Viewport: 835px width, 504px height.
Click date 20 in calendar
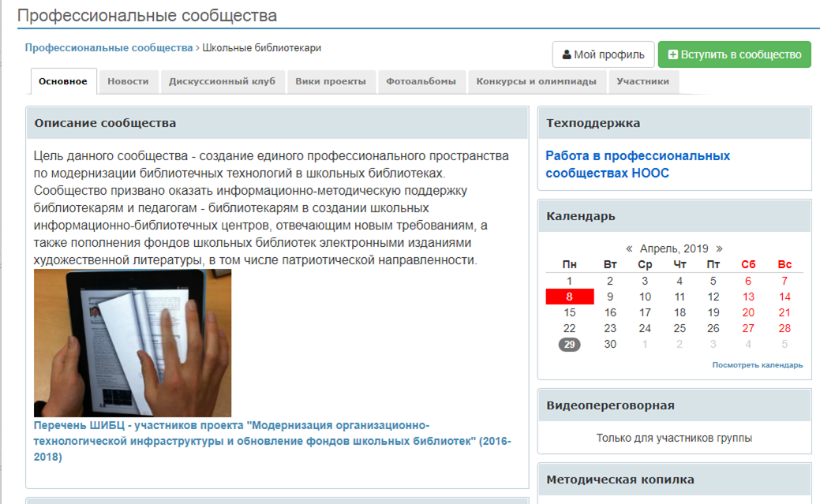pos(748,312)
